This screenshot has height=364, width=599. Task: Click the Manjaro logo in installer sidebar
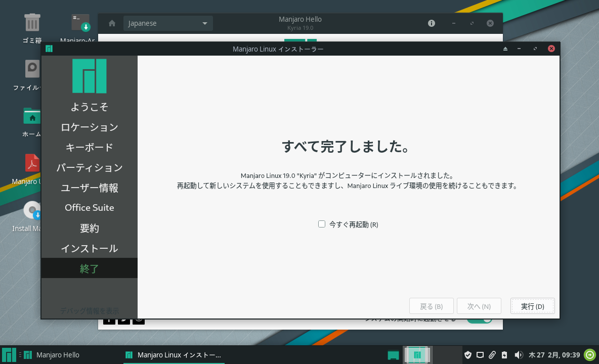tap(90, 76)
